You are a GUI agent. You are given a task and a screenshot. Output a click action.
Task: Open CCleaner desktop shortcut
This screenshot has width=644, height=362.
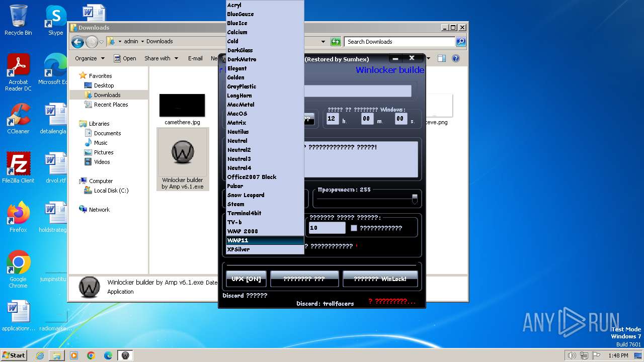(18, 119)
